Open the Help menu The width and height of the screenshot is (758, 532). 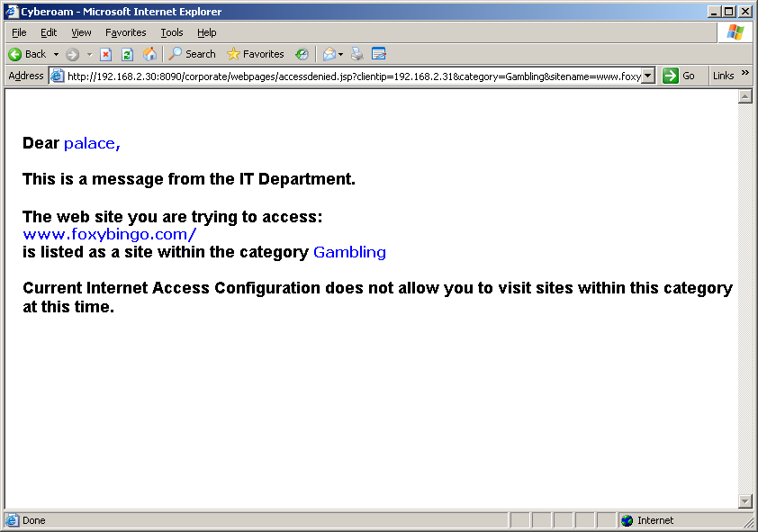click(x=206, y=32)
